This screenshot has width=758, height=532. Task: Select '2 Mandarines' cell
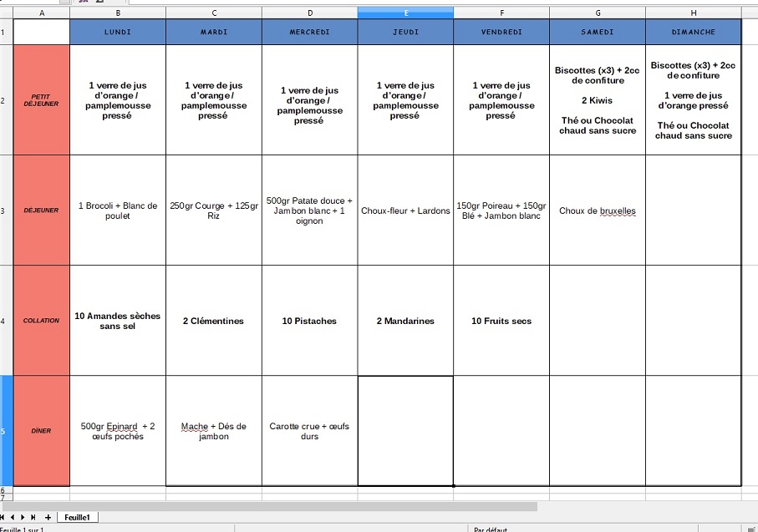tap(405, 321)
